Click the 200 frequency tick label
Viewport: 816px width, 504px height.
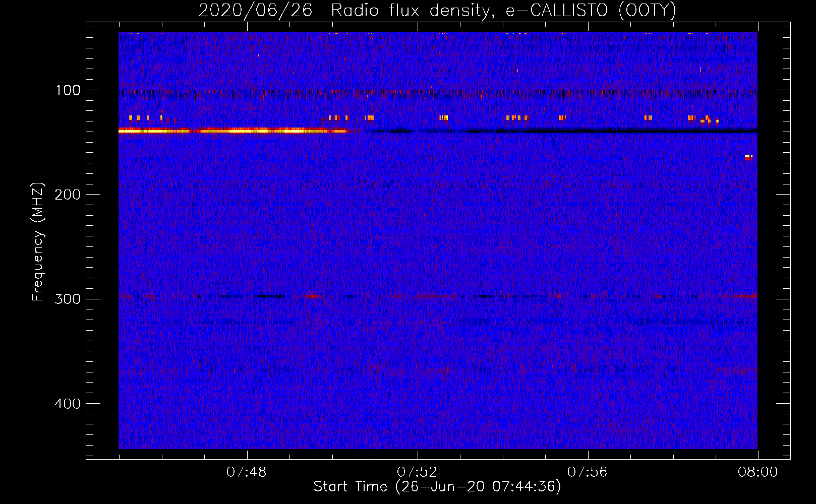click(68, 195)
